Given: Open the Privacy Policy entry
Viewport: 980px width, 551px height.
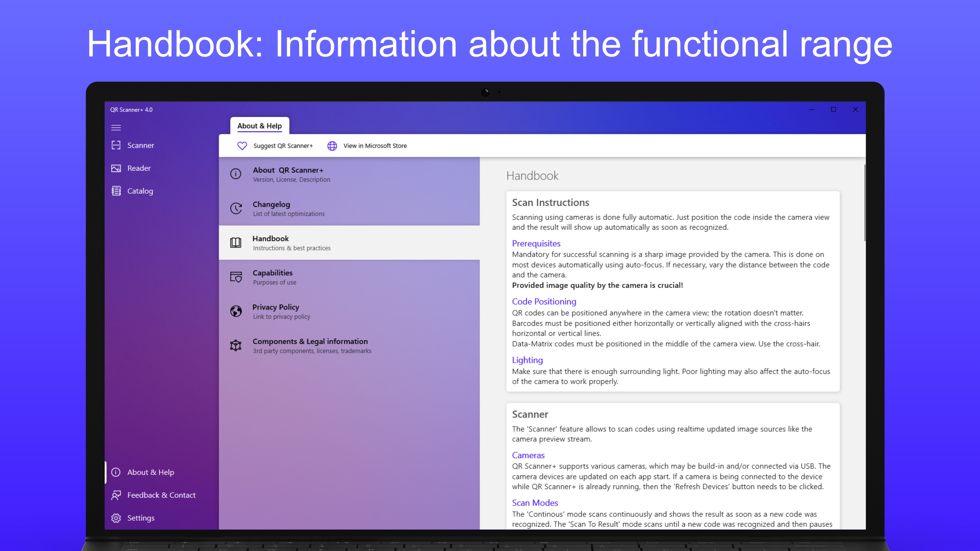Looking at the screenshot, I should [276, 311].
